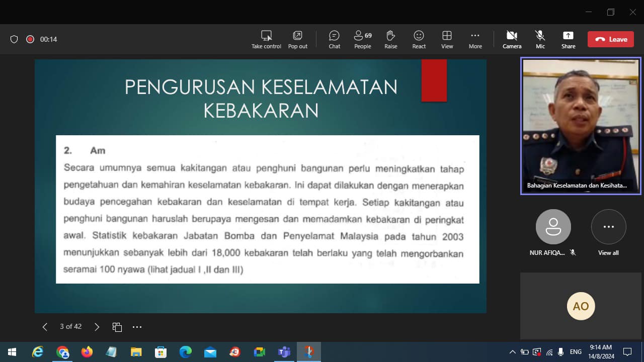This screenshot has width=644, height=362.
Task: Change the meeting View layout
Action: coord(447,39)
